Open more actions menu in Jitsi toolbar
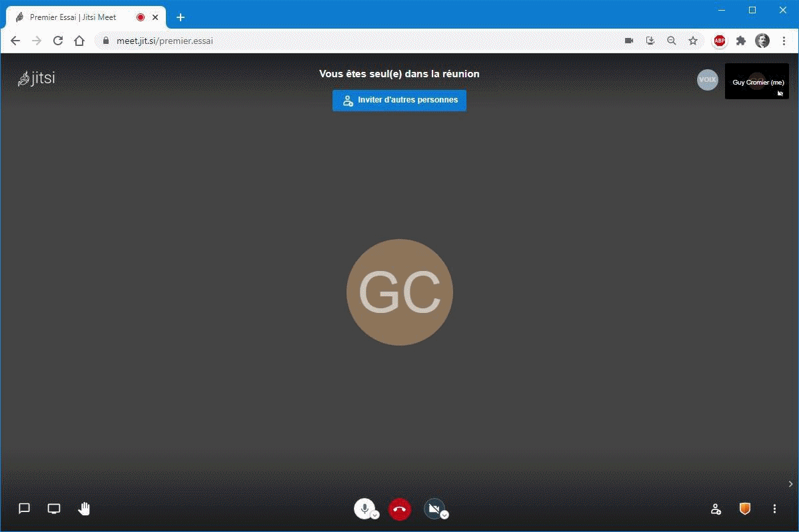799x532 pixels. tap(774, 509)
